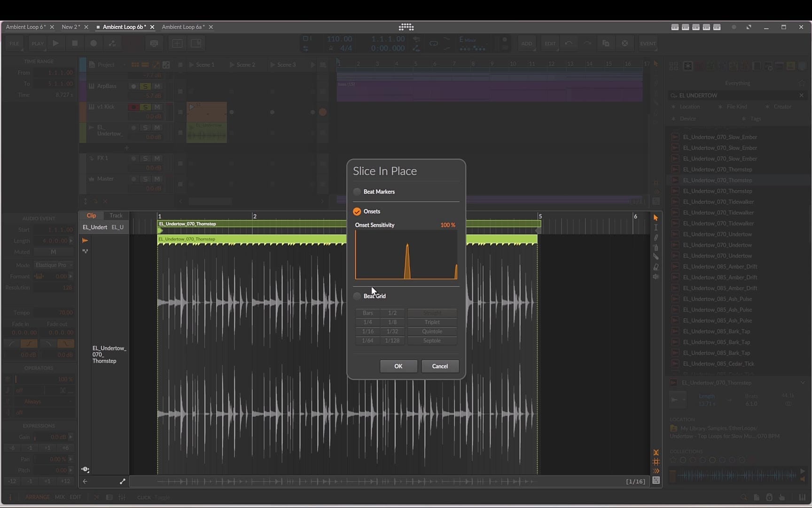Screen dimensions: 812x508
Task: Click the favorites star beside Everything
Action: pyautogui.click(x=802, y=83)
